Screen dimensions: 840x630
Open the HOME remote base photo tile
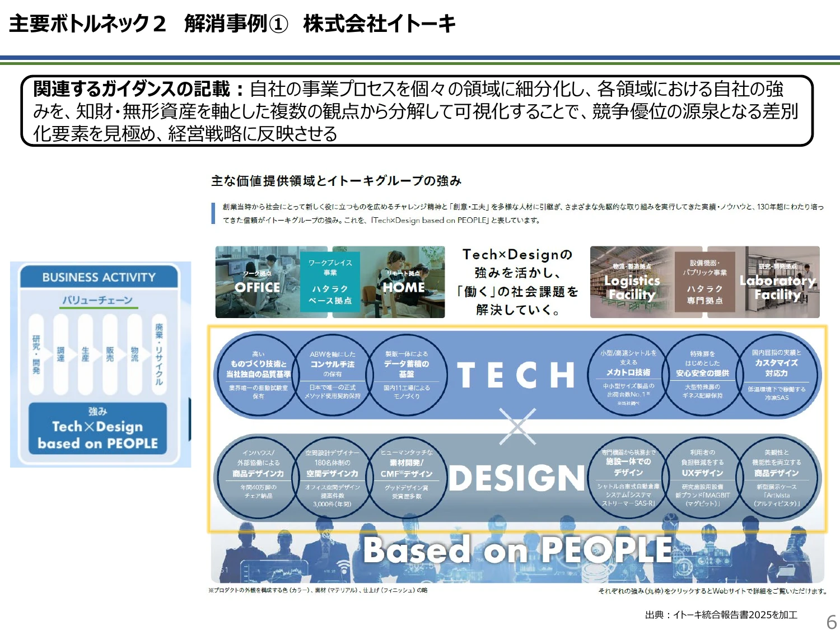click(403, 282)
